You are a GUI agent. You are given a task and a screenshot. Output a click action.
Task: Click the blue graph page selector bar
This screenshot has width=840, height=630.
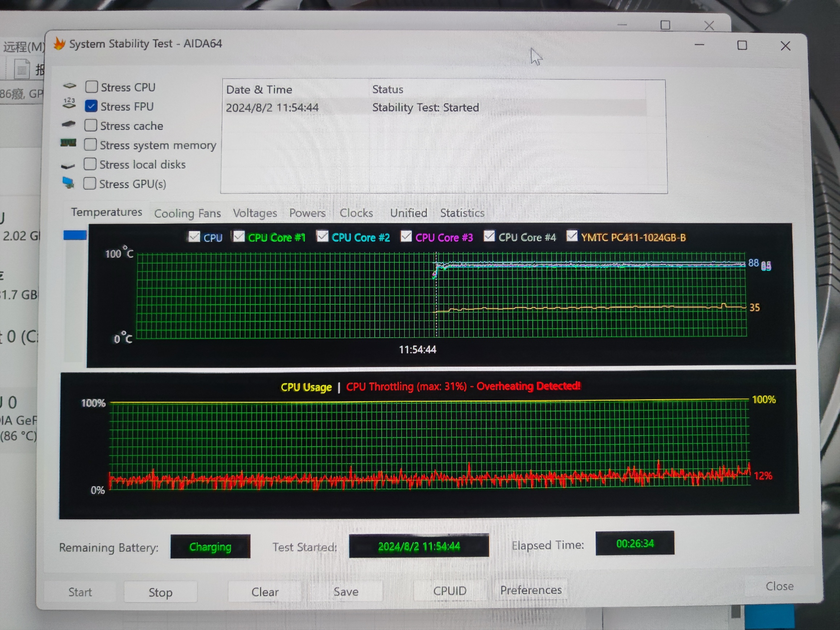pos(75,235)
